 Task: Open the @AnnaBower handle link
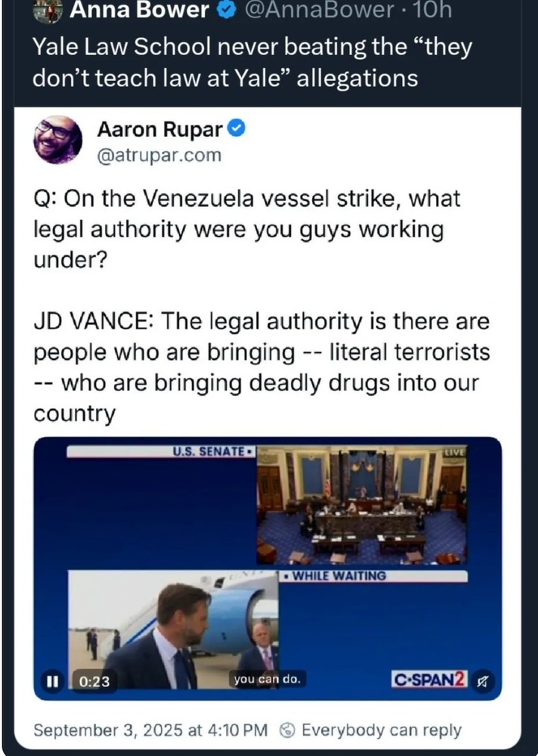pyautogui.click(x=319, y=10)
